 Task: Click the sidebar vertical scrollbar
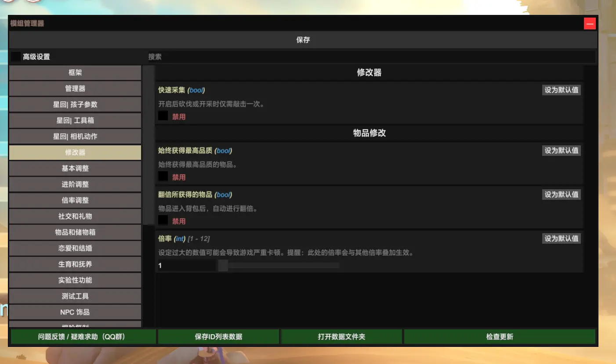tap(149, 145)
